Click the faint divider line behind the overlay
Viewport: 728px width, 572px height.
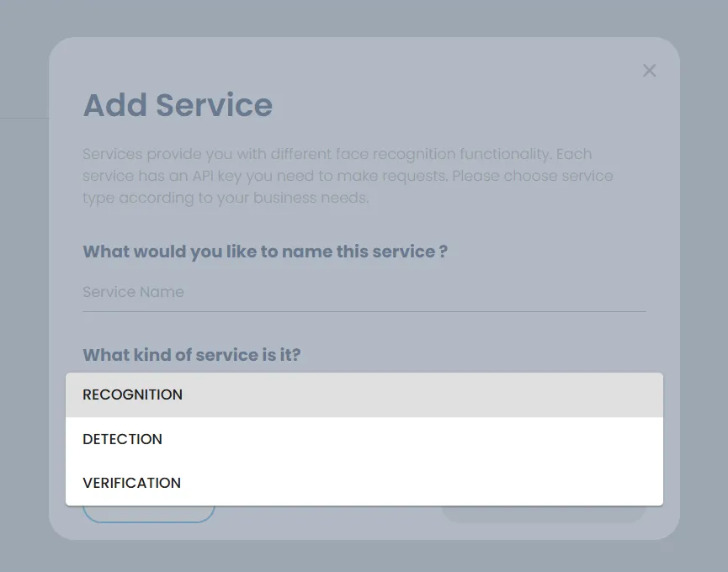(24, 119)
